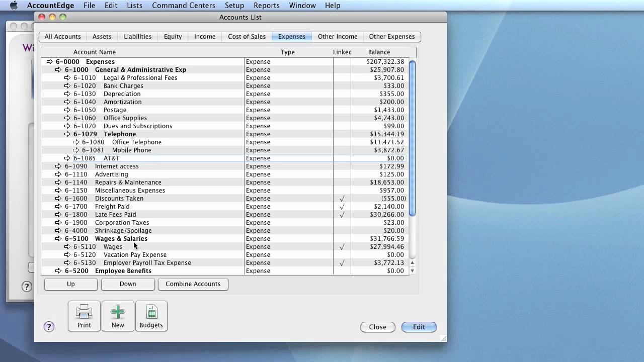
Task: Click the scroll up arrow of accounts list
Action: pos(413,263)
